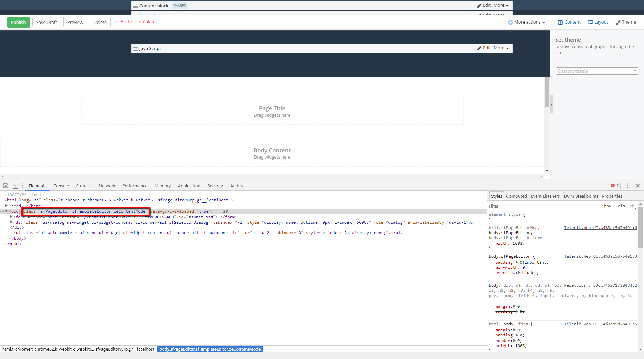
Task: Toggle the .cls class editor
Action: (620, 206)
